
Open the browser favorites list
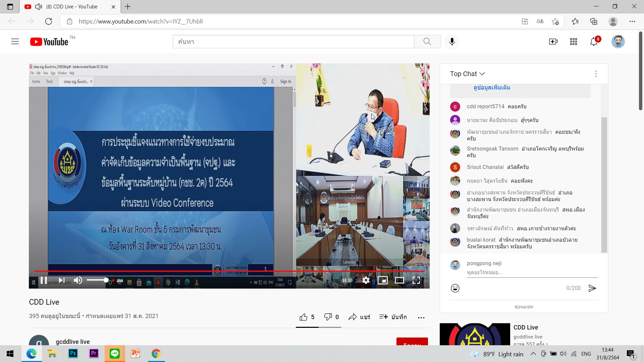575,21
